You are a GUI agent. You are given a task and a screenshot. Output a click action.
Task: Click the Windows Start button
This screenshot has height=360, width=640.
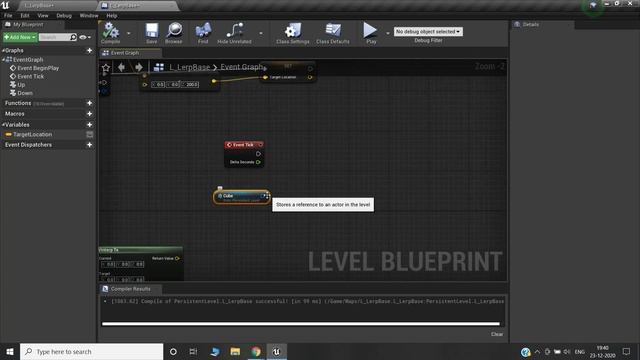click(x=10, y=351)
